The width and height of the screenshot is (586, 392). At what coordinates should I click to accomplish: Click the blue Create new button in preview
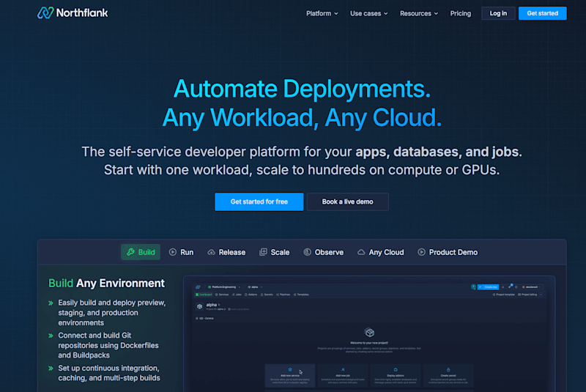pyautogui.click(x=488, y=287)
